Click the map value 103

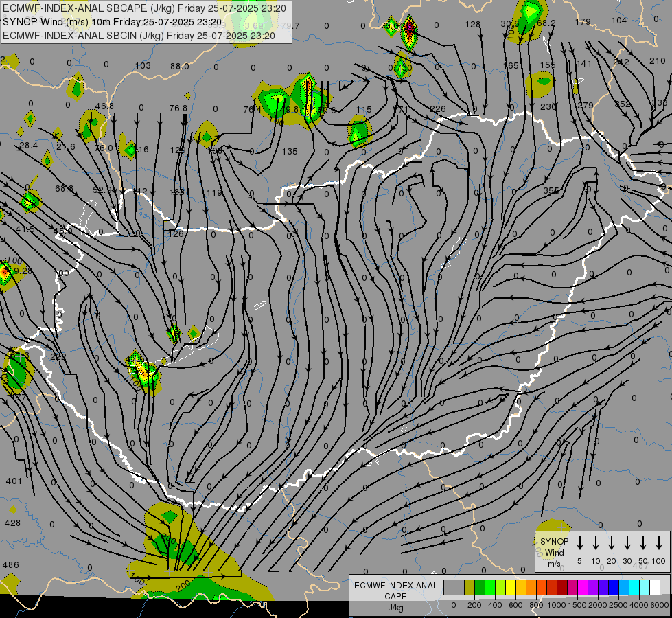click(143, 66)
